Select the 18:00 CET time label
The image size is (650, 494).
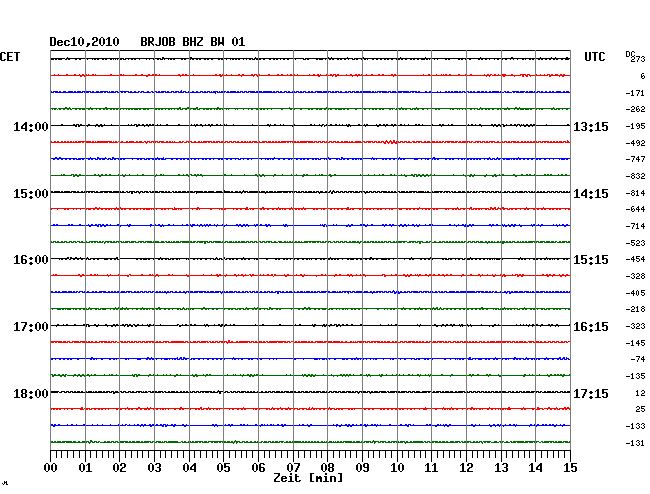point(31,393)
